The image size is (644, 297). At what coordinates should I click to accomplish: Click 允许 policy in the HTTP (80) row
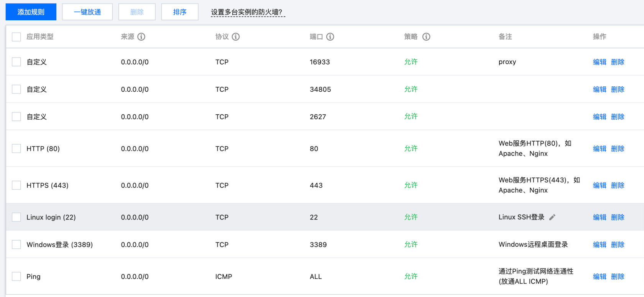(411, 148)
